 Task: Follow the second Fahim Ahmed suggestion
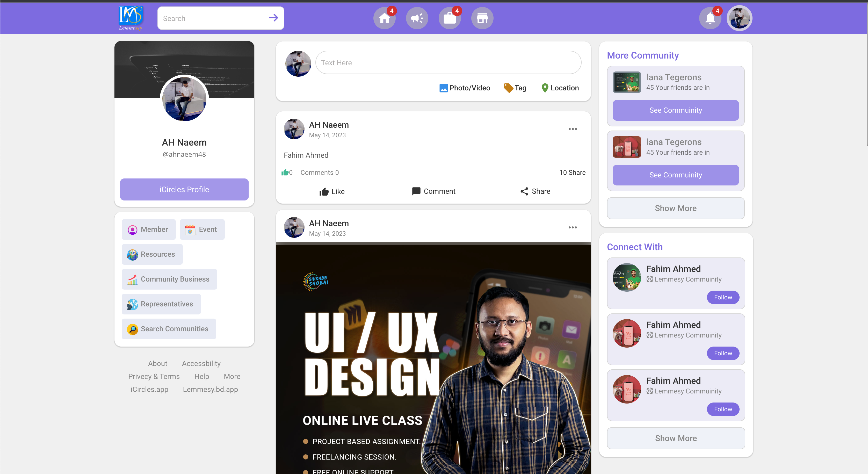click(723, 353)
